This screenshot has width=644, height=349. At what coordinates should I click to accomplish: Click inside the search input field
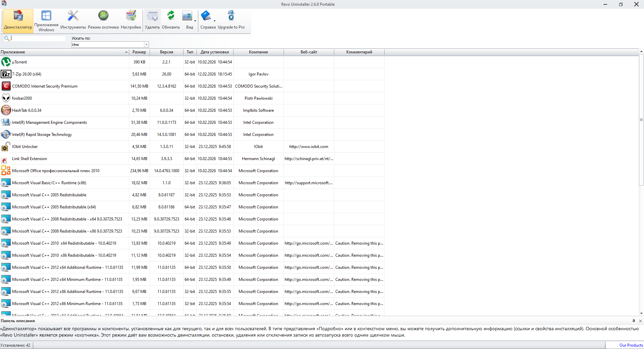click(x=38, y=38)
